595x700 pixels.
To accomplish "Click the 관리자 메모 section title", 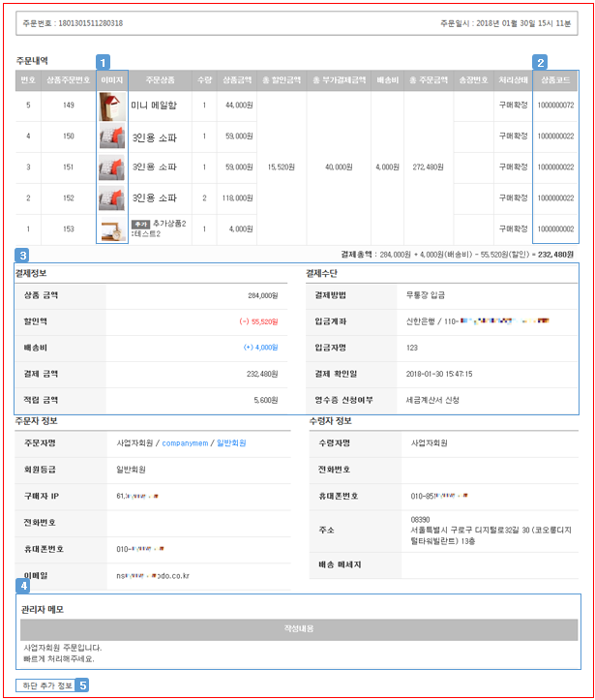I will [x=42, y=609].
